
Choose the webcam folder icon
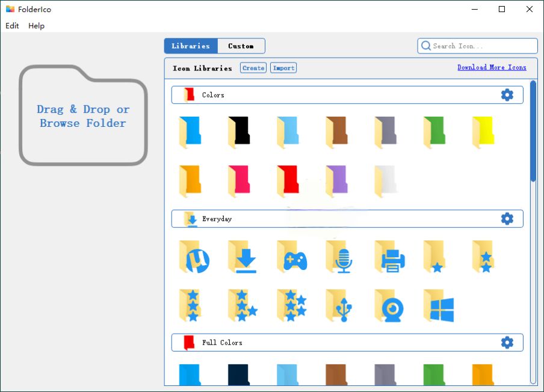click(389, 306)
